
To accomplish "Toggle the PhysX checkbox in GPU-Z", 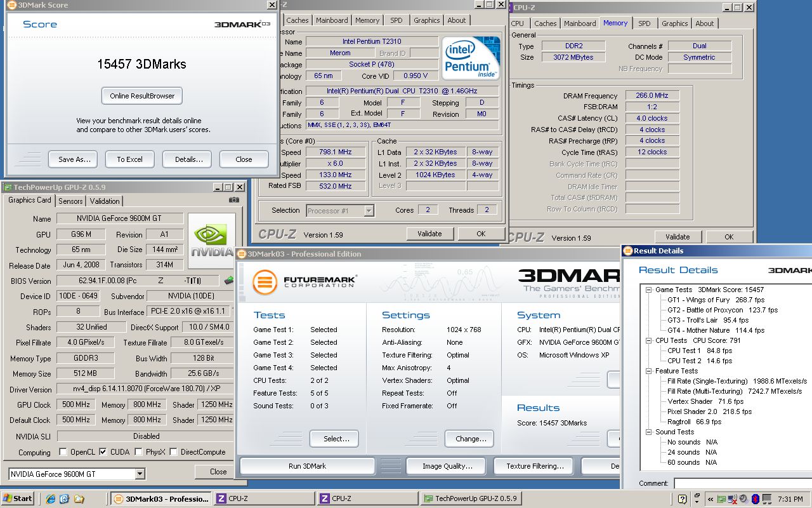I will coord(138,452).
